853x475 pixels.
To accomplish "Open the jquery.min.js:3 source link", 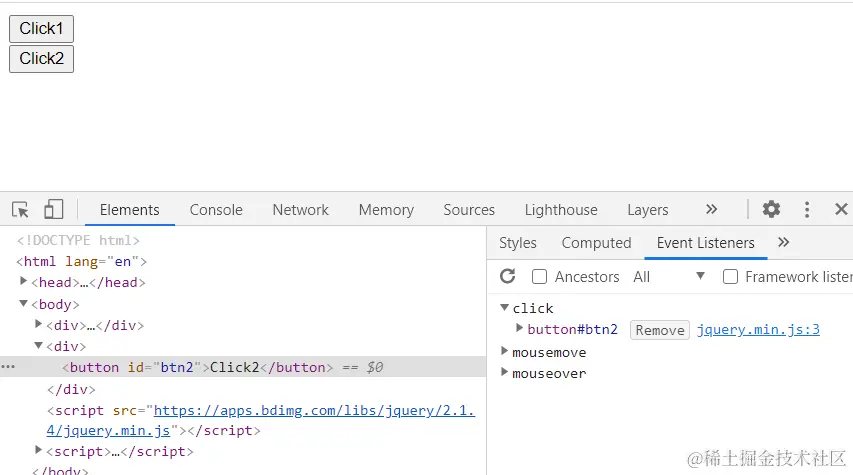I will click(x=758, y=330).
